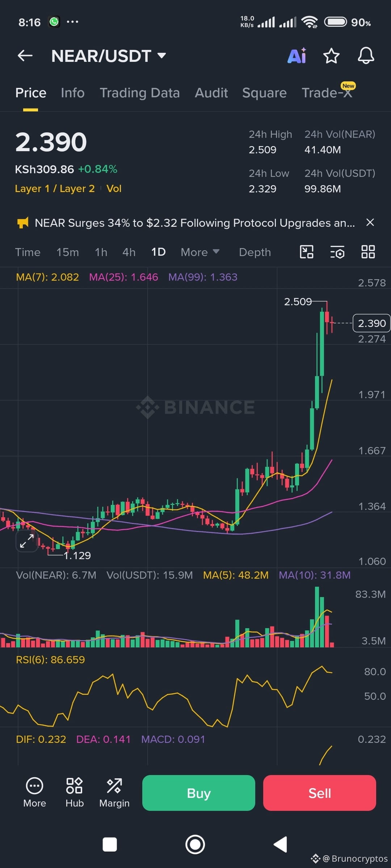Screen dimensions: 391x868
Task: Open the NEAR/USDT pair selector dropdown
Action: click(109, 56)
